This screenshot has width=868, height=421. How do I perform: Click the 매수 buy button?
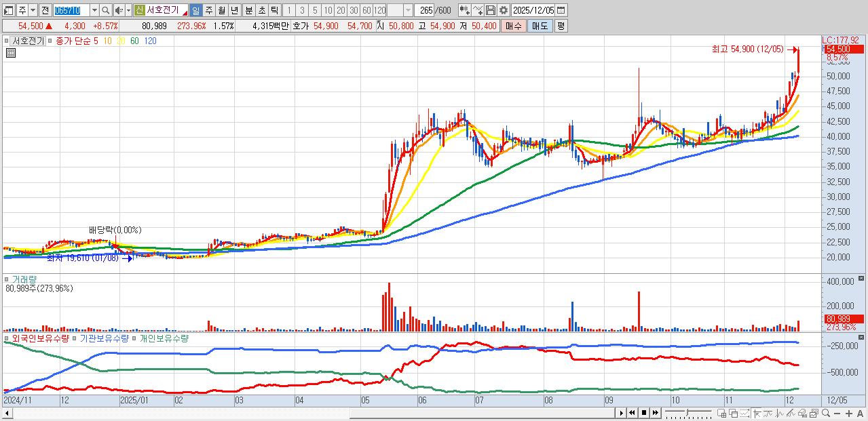pos(514,26)
